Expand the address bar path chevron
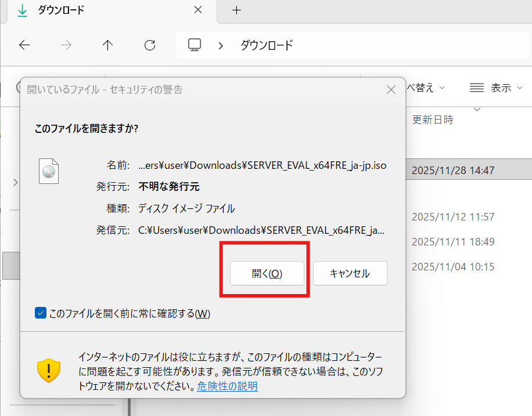 [x=221, y=45]
